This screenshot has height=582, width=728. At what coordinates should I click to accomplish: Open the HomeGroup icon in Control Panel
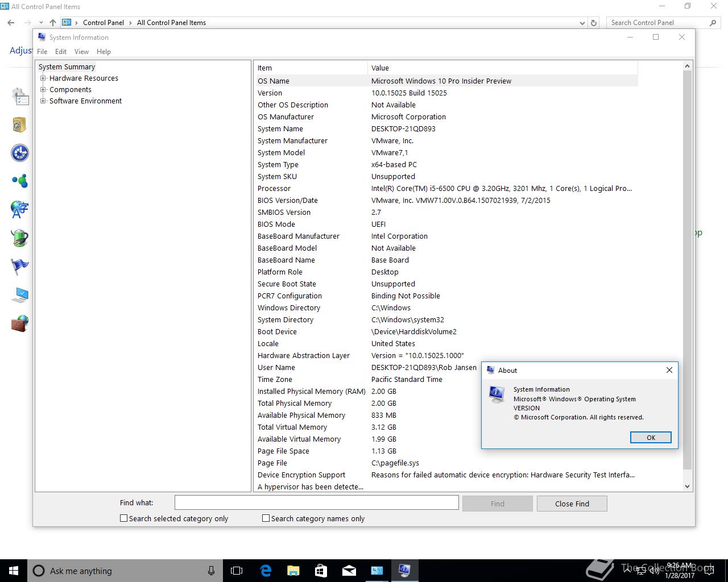pyautogui.click(x=20, y=181)
